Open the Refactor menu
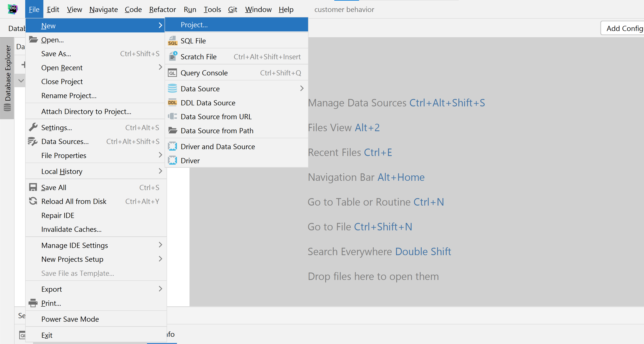 click(162, 9)
